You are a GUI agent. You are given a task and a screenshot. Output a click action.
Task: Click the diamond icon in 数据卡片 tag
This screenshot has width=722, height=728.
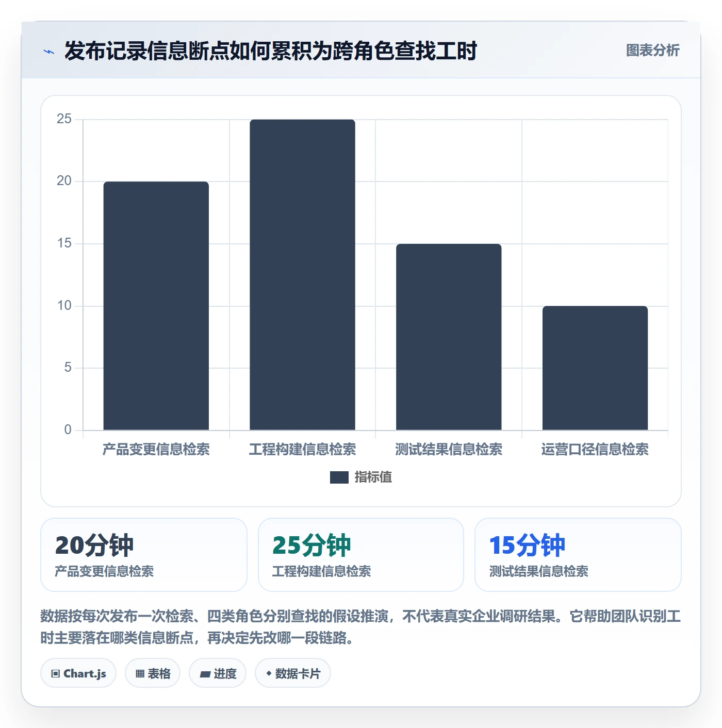tap(269, 673)
